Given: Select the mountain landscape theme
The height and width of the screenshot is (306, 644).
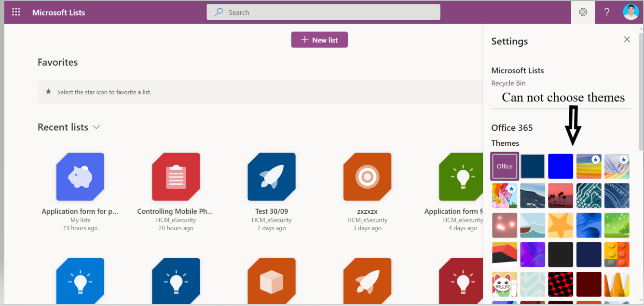Looking at the screenshot, I should [x=533, y=195].
